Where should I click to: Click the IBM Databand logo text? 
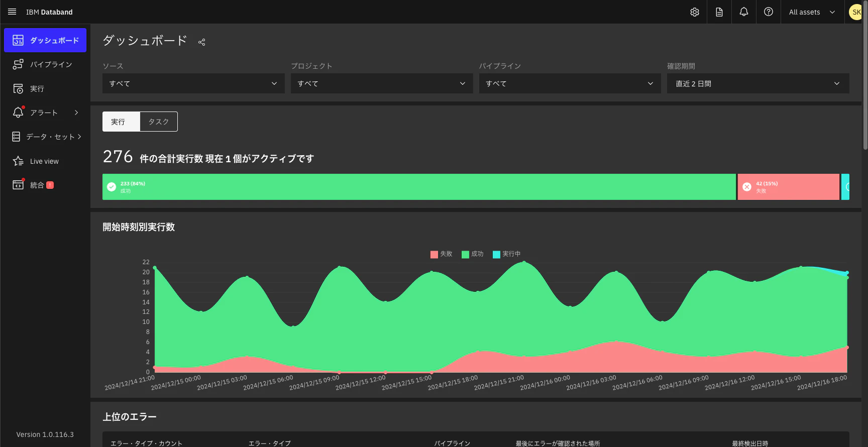(49, 12)
